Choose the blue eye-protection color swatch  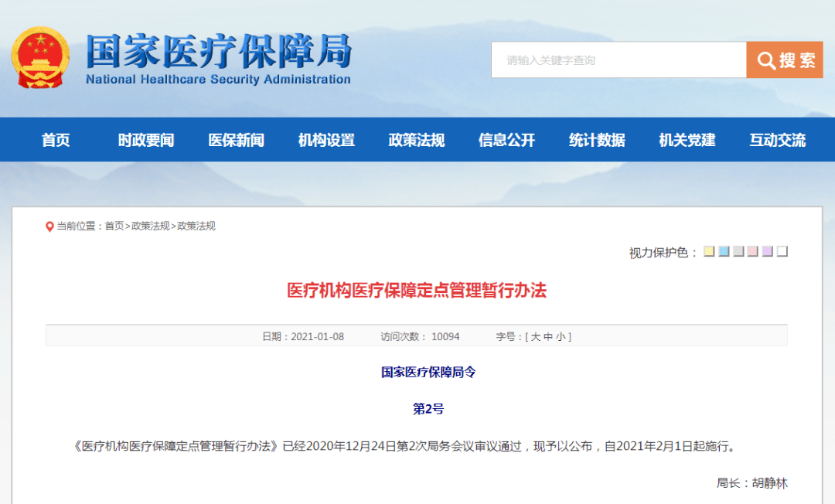pos(724,251)
